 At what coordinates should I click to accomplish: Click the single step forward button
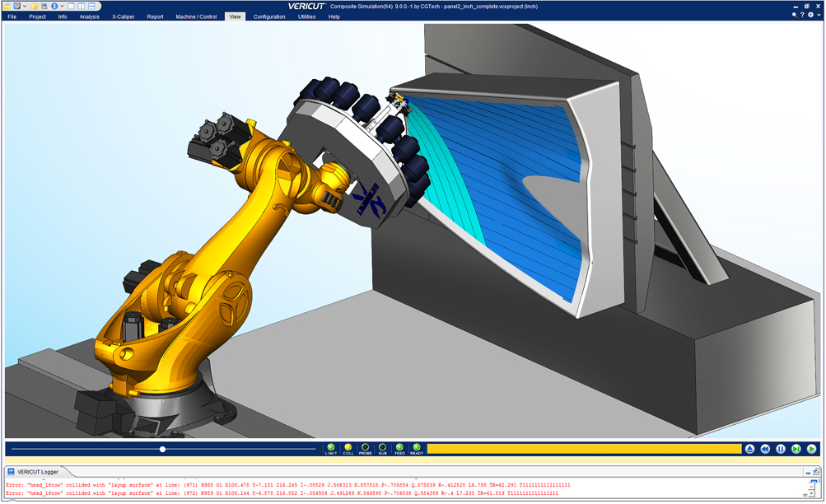796,449
